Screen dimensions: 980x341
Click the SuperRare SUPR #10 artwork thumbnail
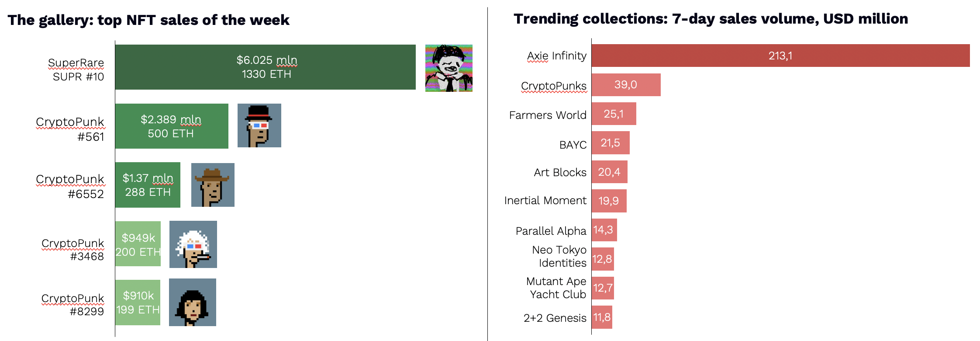[x=449, y=68]
